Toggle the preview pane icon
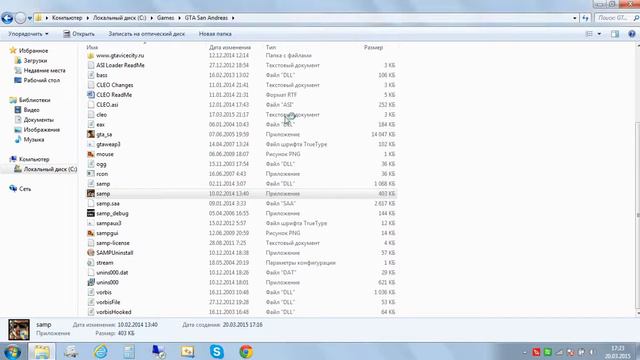 click(615, 34)
